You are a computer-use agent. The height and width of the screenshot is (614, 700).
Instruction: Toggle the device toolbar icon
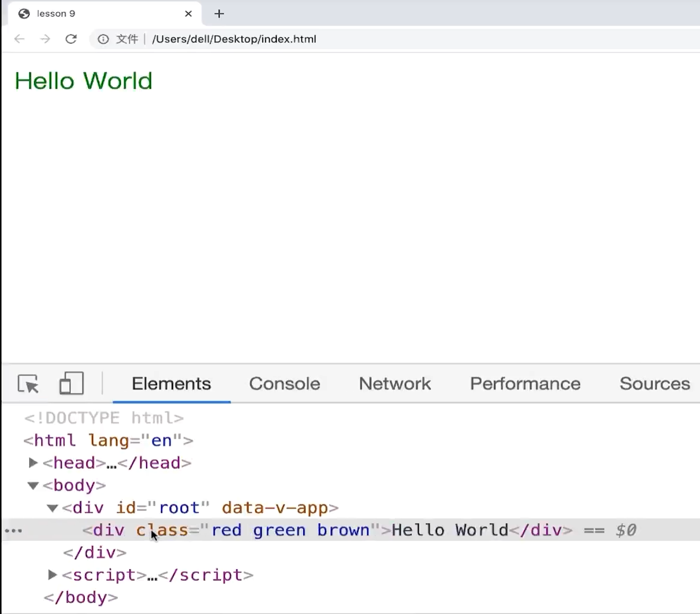pyautogui.click(x=71, y=383)
